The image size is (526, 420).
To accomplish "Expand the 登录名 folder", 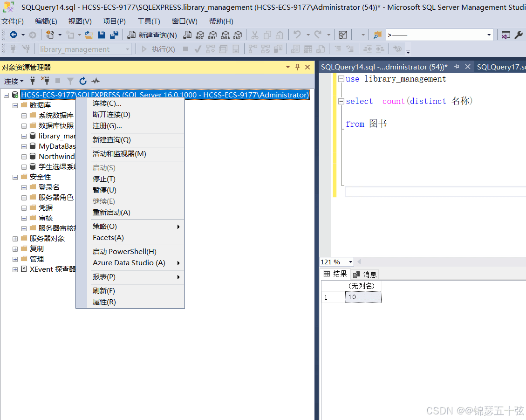I will (24, 187).
